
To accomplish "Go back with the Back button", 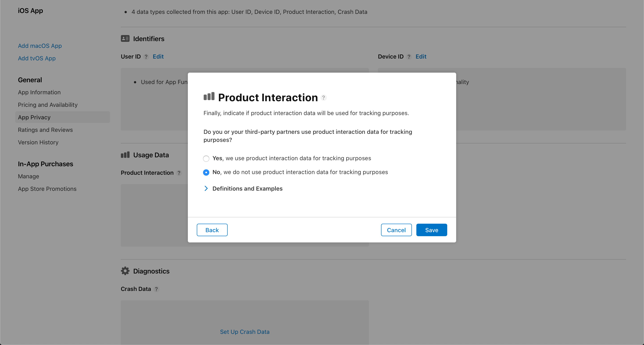I will (212, 230).
